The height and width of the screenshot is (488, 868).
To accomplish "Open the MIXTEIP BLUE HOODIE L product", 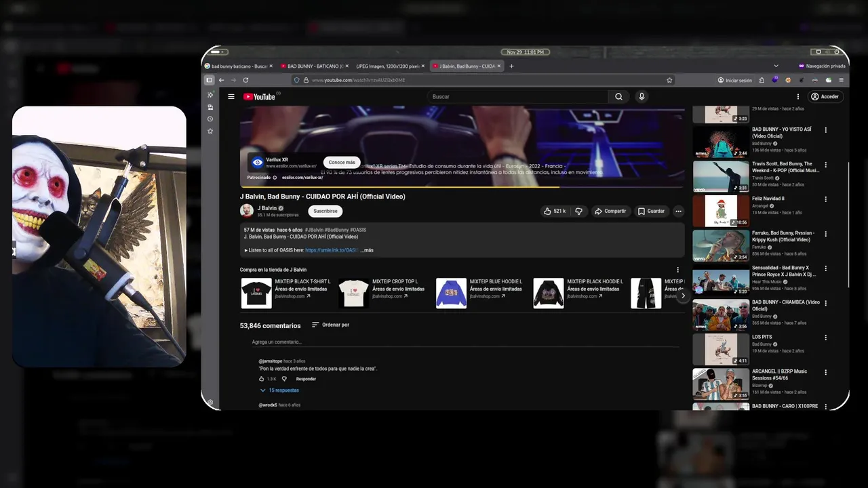I will point(481,293).
